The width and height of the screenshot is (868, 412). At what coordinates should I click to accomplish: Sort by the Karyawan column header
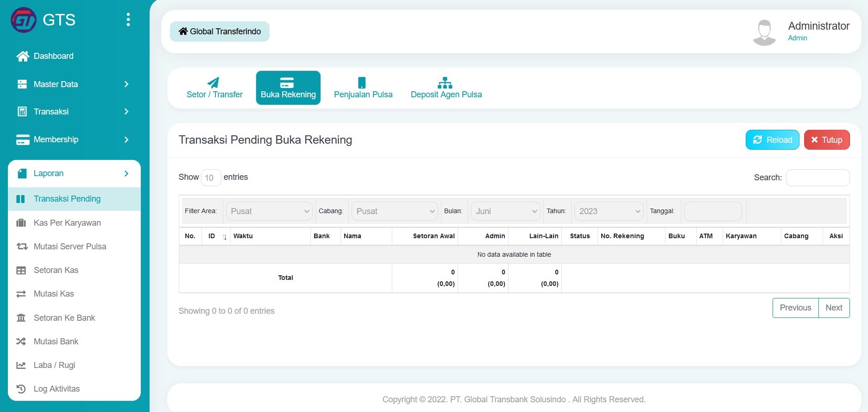click(x=751, y=236)
